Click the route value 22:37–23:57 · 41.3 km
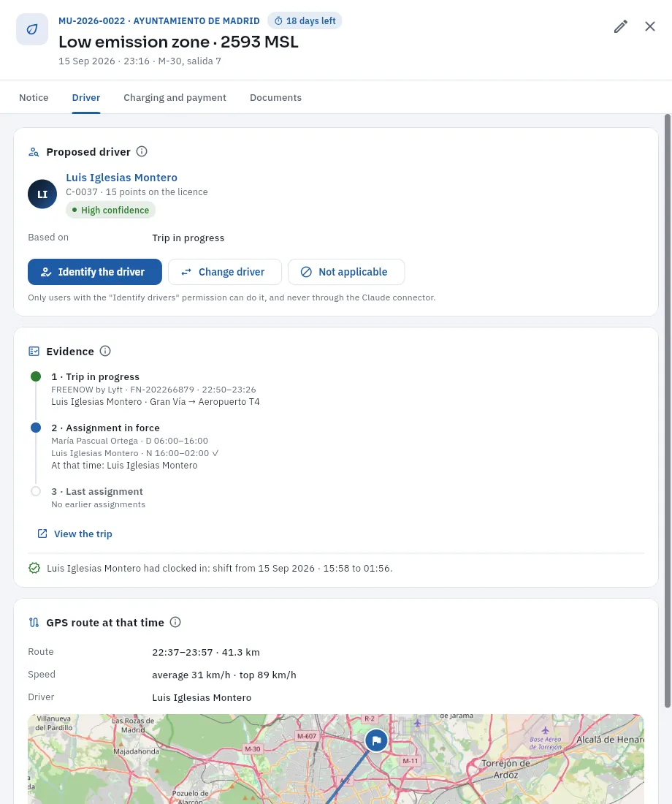 [x=206, y=652]
